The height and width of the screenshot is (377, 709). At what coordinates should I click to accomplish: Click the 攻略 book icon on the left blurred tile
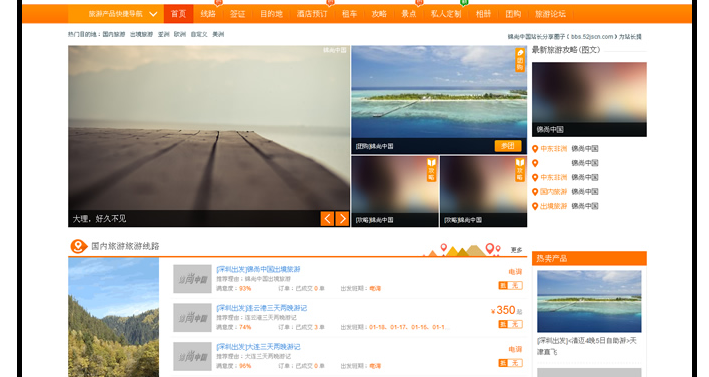[x=431, y=170]
